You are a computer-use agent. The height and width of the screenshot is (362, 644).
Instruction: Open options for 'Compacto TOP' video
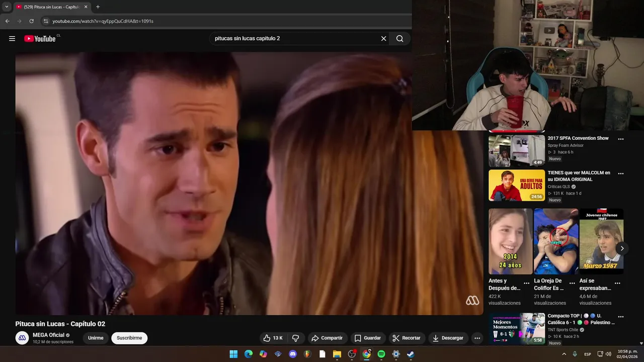(621, 317)
